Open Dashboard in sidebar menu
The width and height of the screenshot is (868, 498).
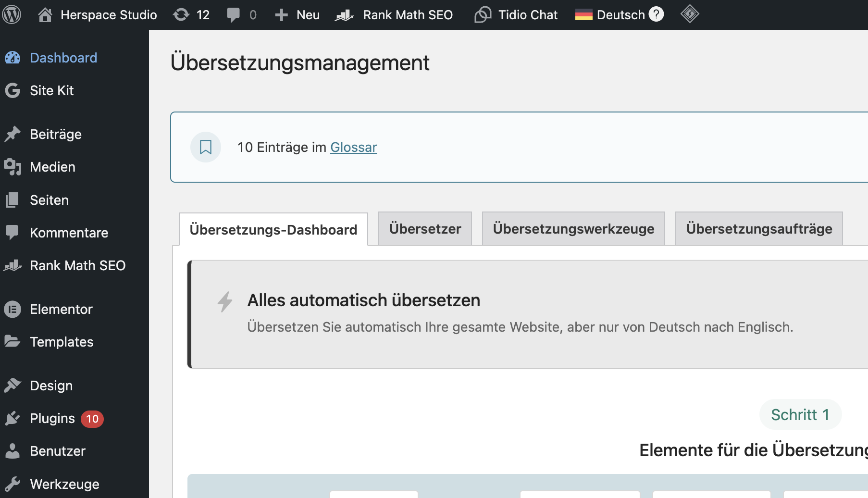coord(63,58)
